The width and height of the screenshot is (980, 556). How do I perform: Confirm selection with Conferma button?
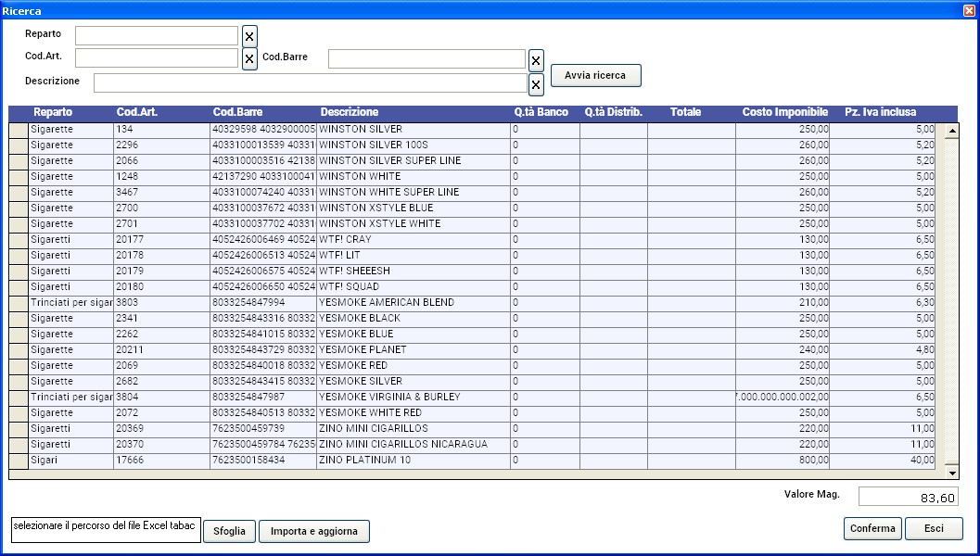tap(872, 529)
